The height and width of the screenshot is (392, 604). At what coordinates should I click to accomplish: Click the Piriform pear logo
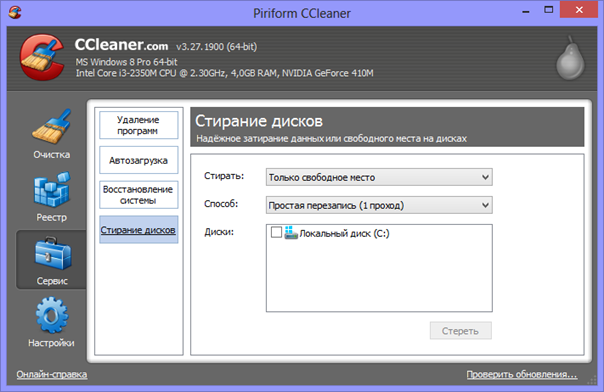pyautogui.click(x=570, y=58)
